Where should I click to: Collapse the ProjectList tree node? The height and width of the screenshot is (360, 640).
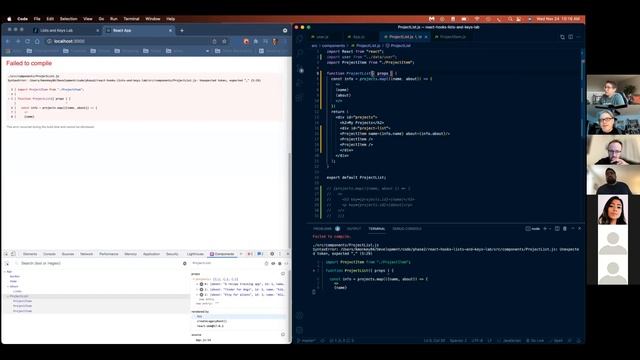[x=8, y=296]
